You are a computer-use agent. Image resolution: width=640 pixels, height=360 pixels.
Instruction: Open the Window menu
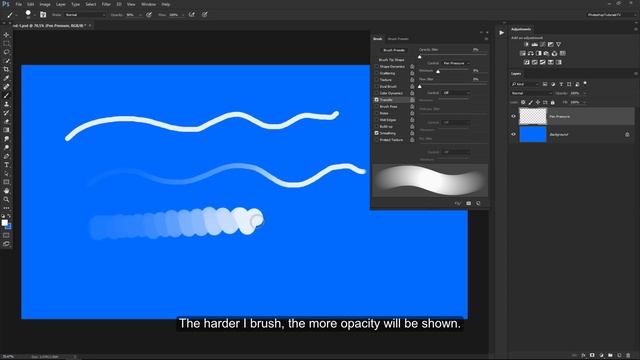tap(148, 4)
